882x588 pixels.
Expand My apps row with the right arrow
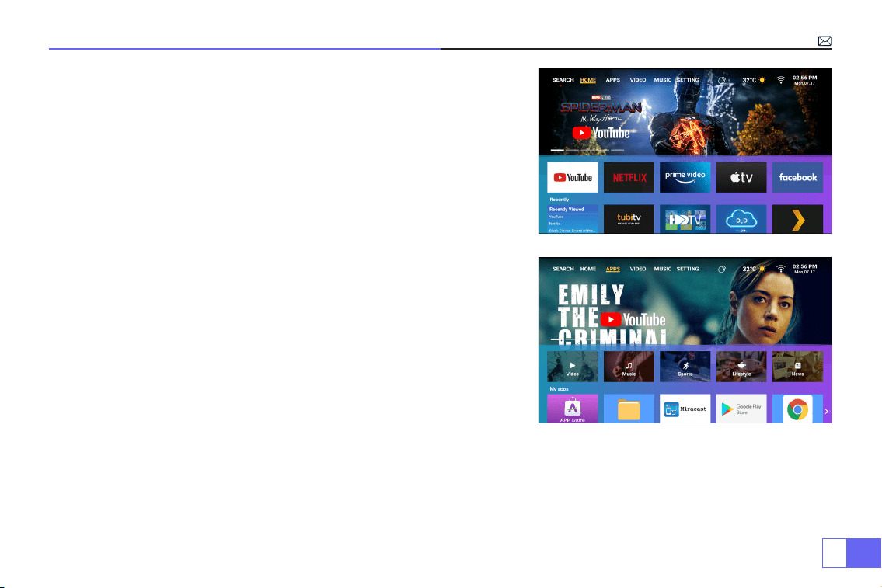click(826, 412)
